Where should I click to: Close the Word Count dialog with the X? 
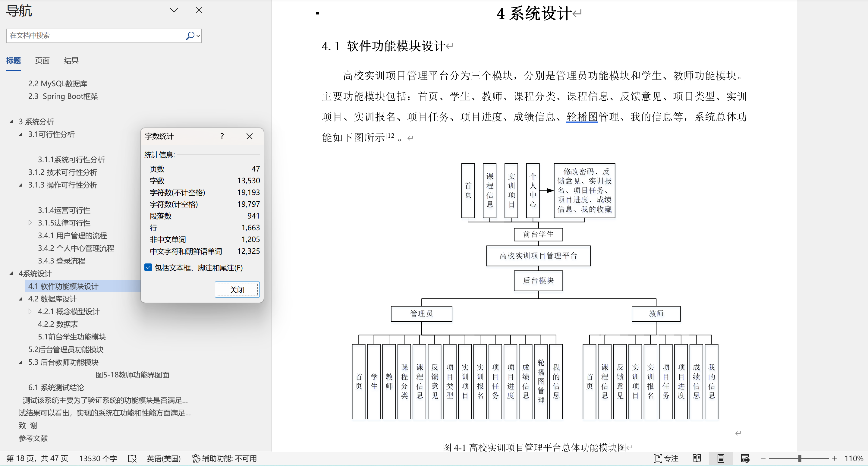[249, 136]
